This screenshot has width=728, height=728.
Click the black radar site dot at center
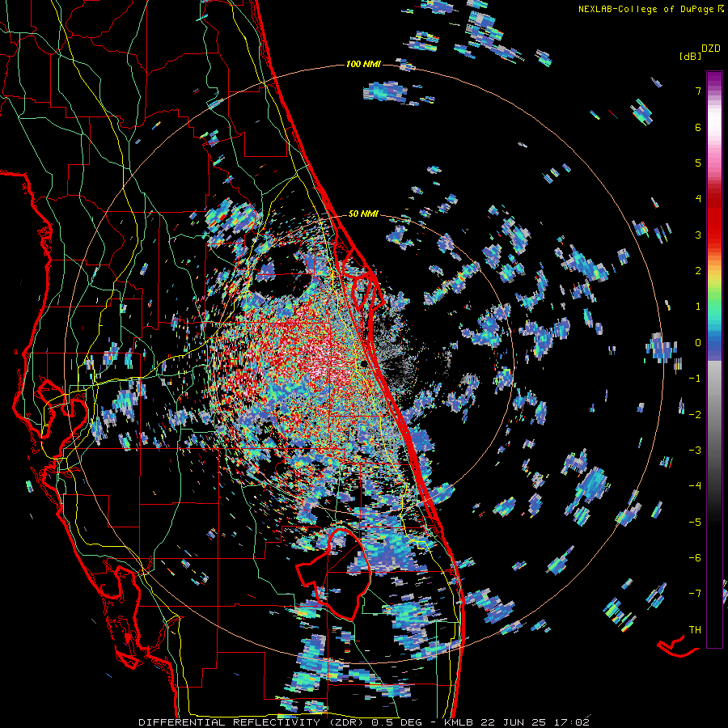364,363
